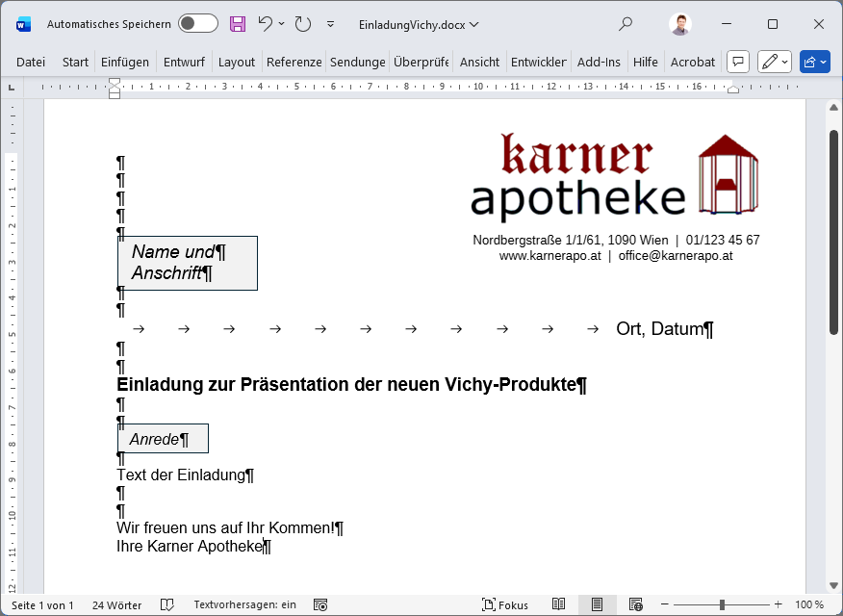Click the zoom out minus button
Image resolution: width=843 pixels, height=616 pixels.
665,604
